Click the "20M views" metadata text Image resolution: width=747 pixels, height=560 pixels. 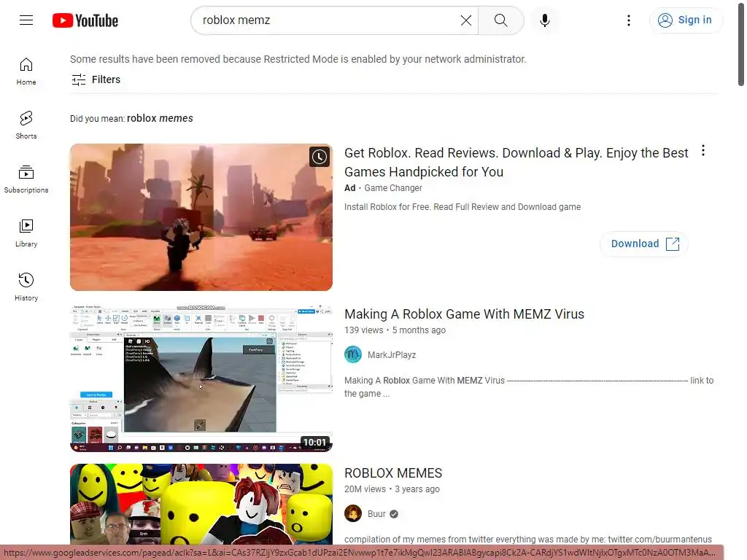click(x=365, y=489)
